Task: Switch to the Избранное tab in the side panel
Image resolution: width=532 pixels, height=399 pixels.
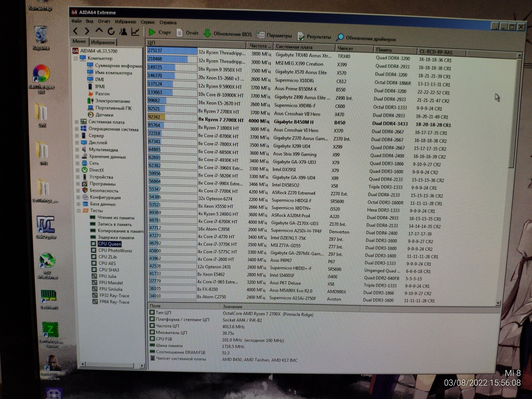Action: point(103,42)
